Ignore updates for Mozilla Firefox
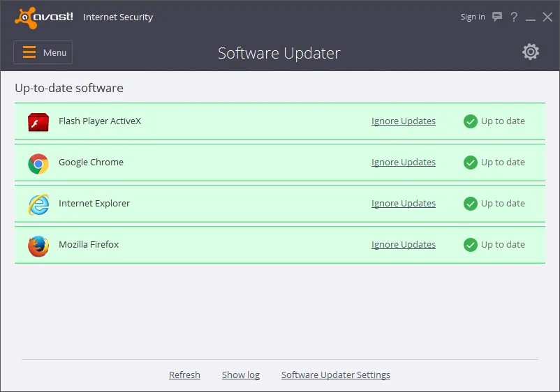The image size is (560, 392). click(403, 245)
